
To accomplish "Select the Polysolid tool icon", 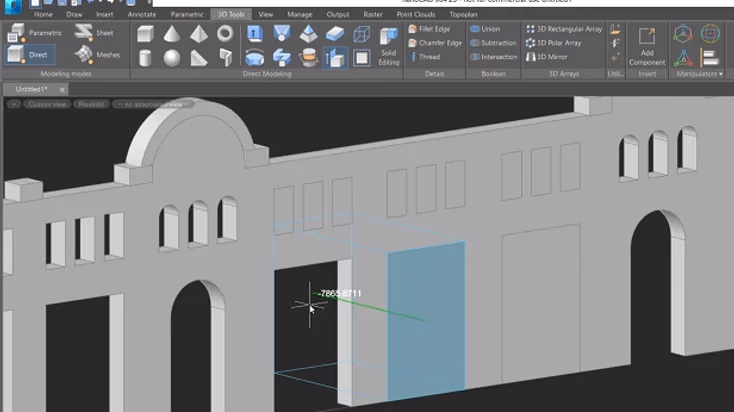I will coord(225,58).
